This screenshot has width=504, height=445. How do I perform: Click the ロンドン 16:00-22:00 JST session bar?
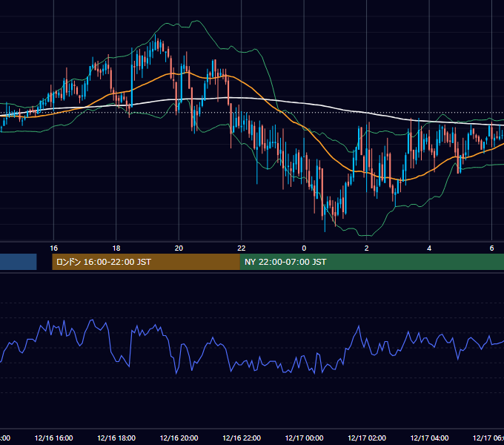[x=146, y=262]
